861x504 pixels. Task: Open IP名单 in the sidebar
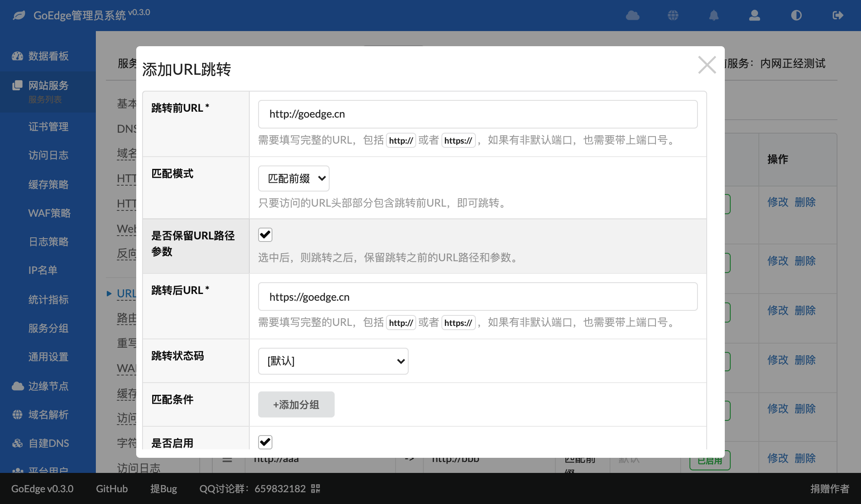tap(42, 270)
